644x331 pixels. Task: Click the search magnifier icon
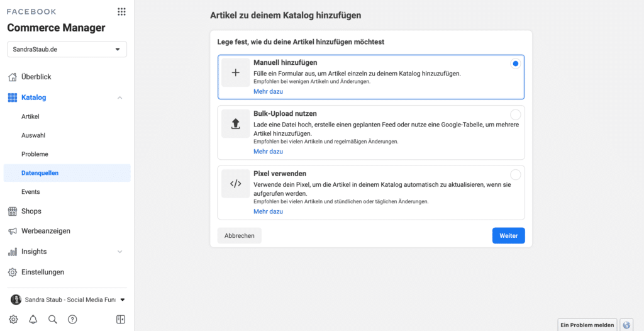53,320
